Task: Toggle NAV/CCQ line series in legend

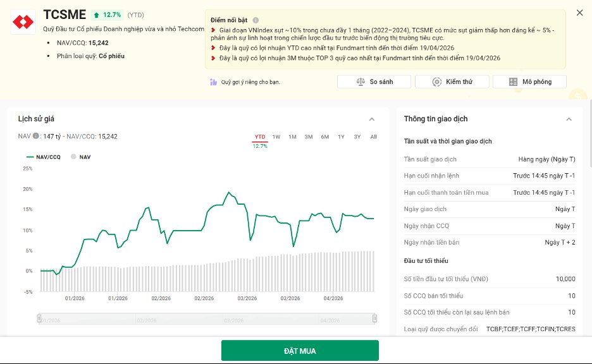Action: [x=43, y=157]
